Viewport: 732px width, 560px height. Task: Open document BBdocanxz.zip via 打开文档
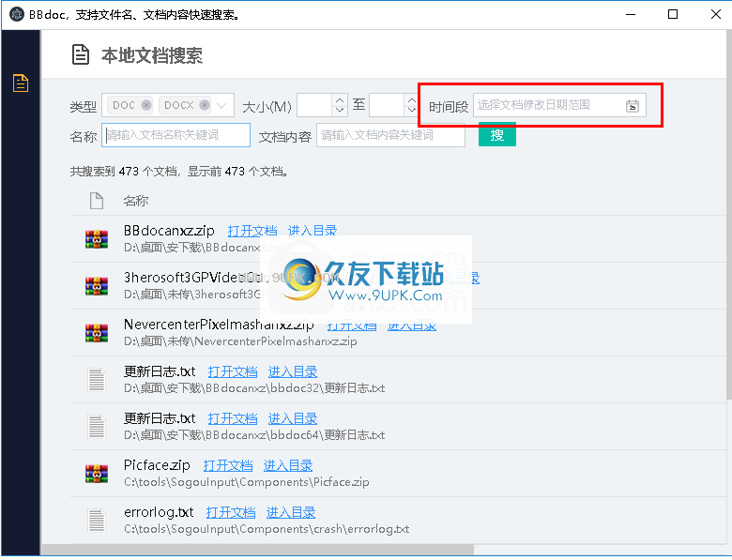tap(252, 231)
